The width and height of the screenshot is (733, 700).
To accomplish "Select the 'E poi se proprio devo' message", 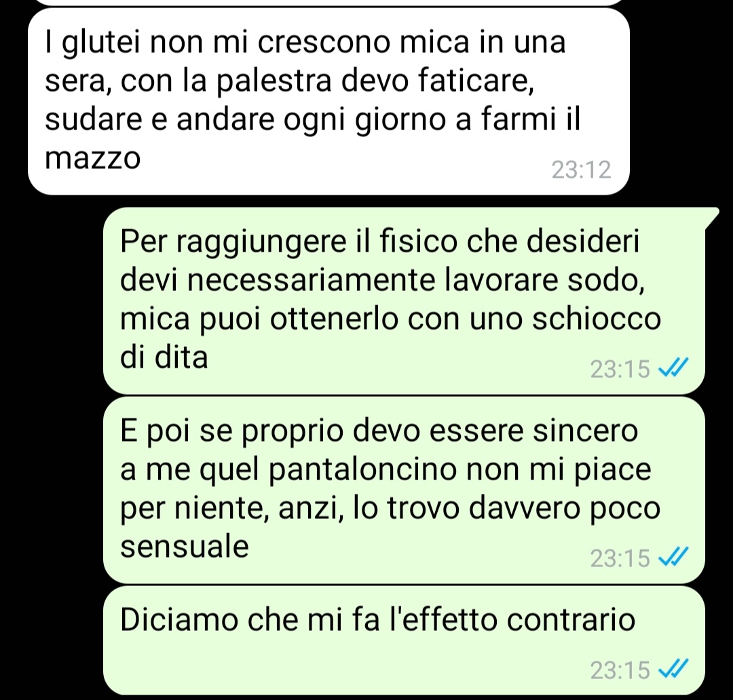I will click(x=404, y=490).
